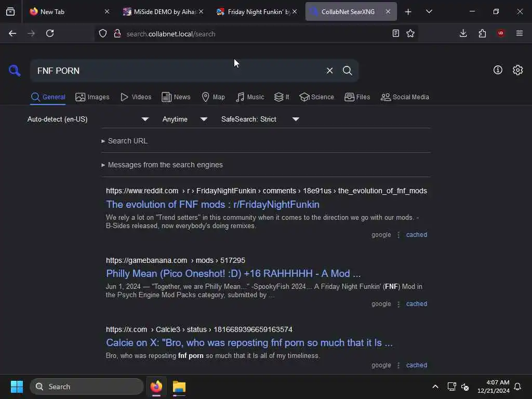Open the Calcie on X result link
532x399 pixels.
(249, 343)
